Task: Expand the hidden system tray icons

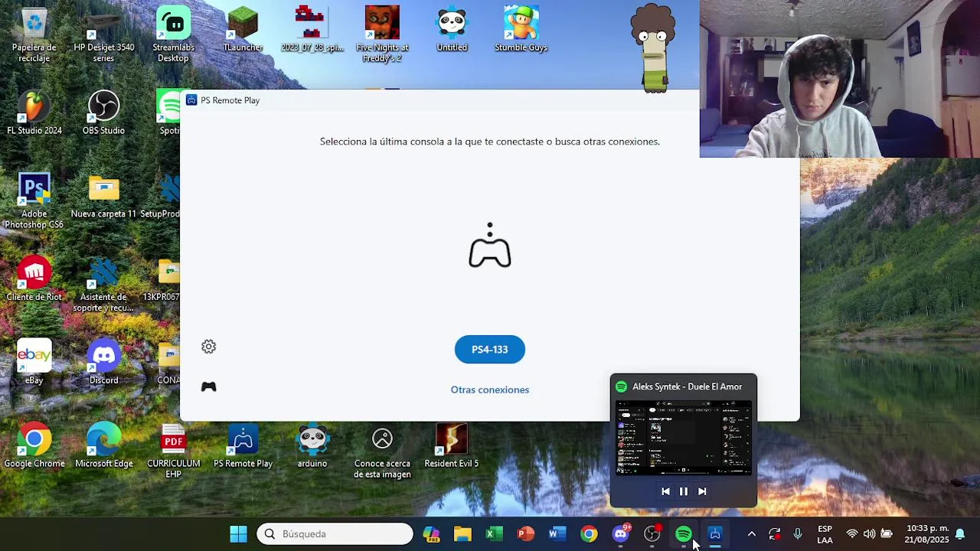Action: coord(751,534)
